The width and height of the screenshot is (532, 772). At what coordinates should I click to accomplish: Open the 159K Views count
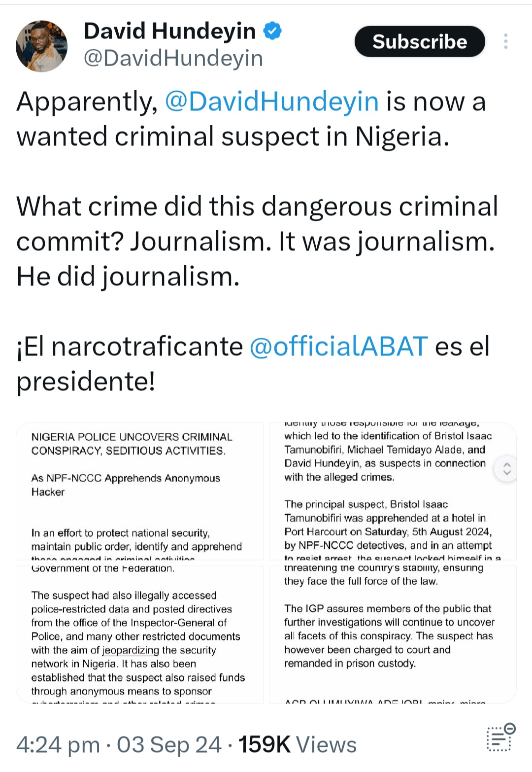click(298, 744)
